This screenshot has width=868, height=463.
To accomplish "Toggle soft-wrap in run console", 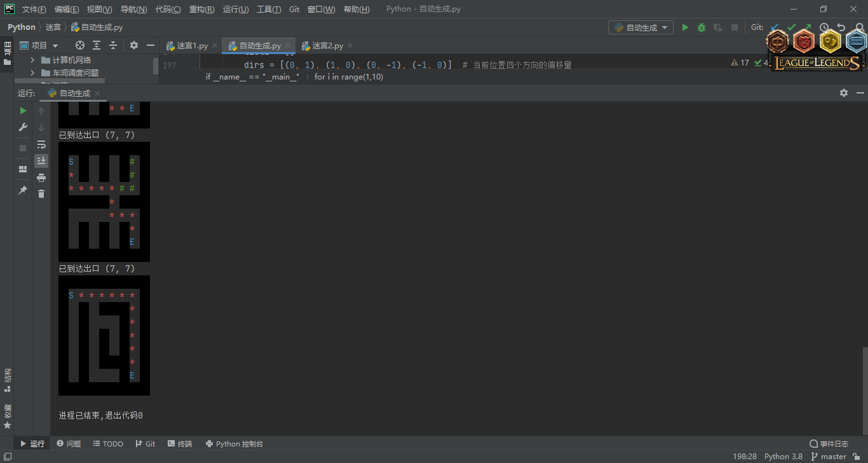I will point(41,144).
